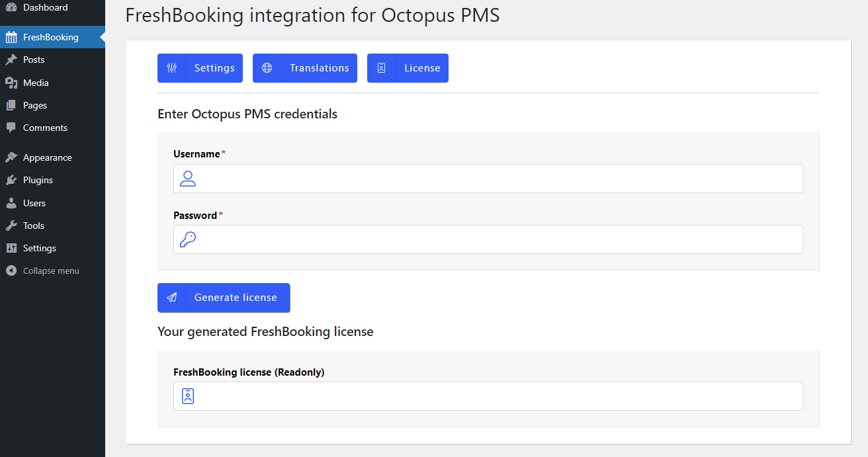
Task: Click the Posts pushpin icon
Action: (x=11, y=60)
